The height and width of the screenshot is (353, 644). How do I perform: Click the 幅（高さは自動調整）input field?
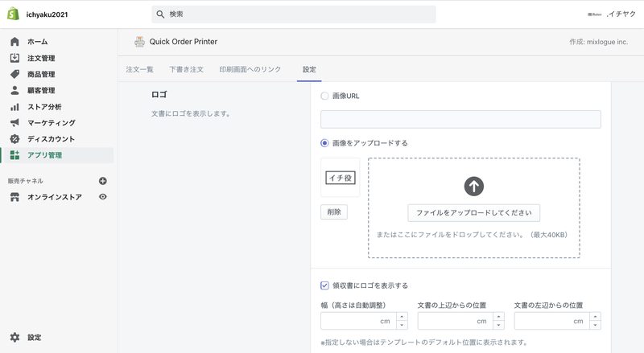click(358, 321)
